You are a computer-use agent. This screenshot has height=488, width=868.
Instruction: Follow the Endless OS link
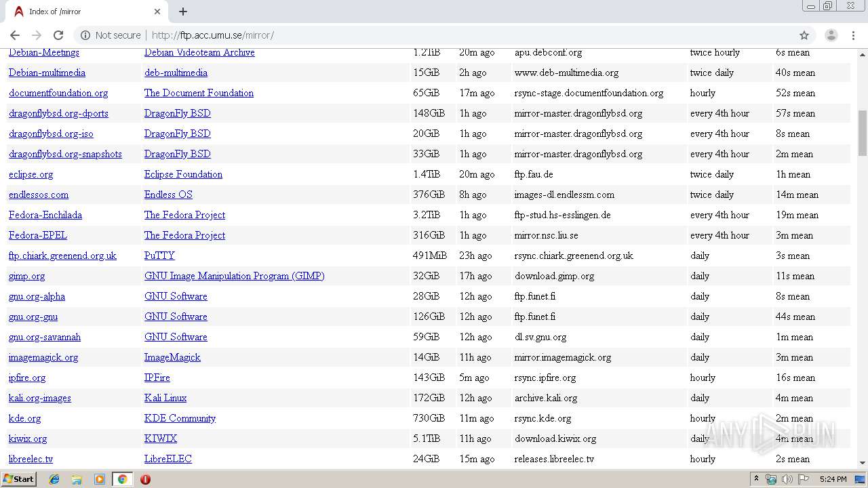pos(168,195)
